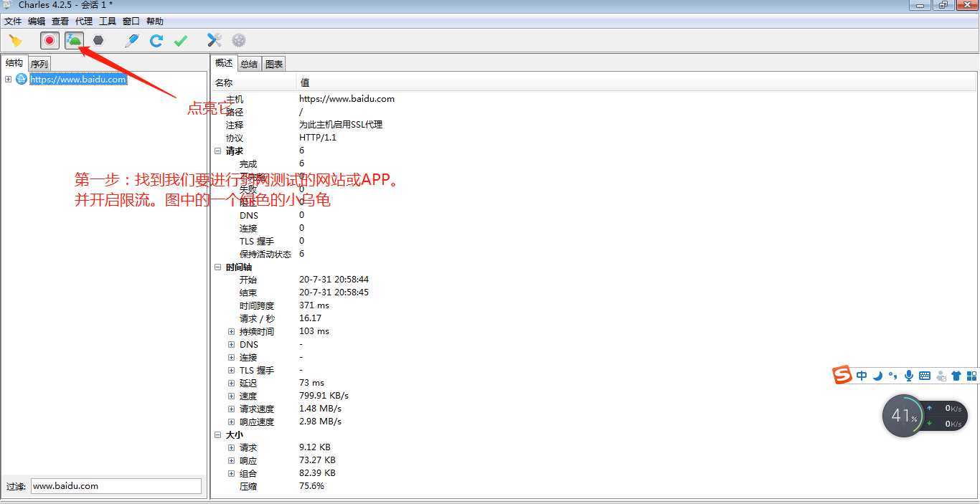Open the Sogou skin shirt icon

click(x=956, y=376)
